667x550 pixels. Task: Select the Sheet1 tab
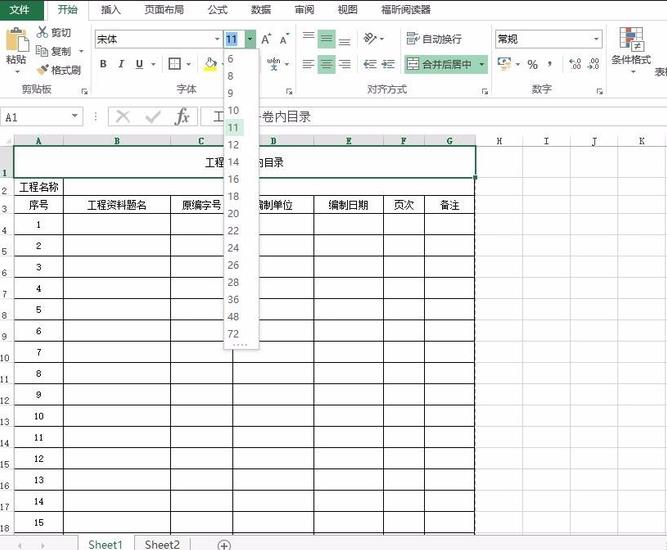tap(105, 544)
